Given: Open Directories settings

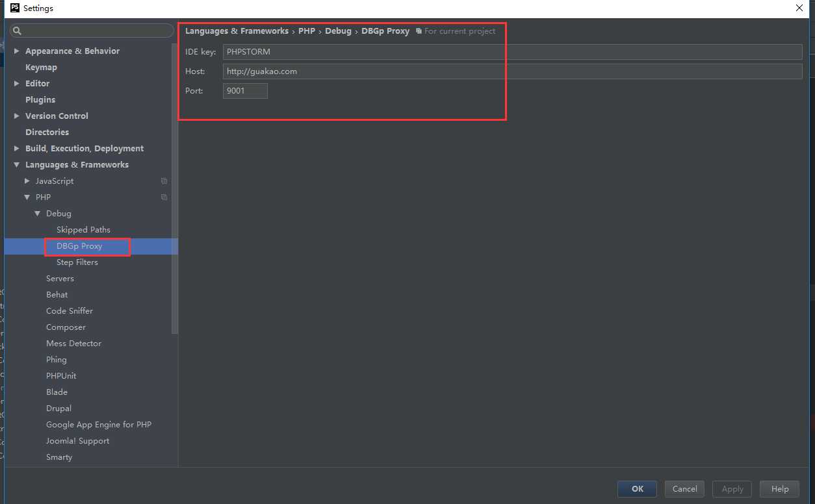Looking at the screenshot, I should tap(47, 132).
